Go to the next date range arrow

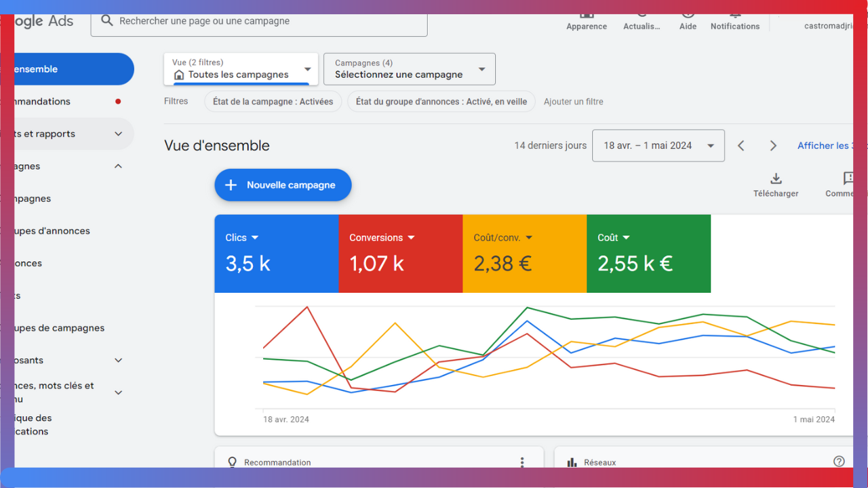773,146
